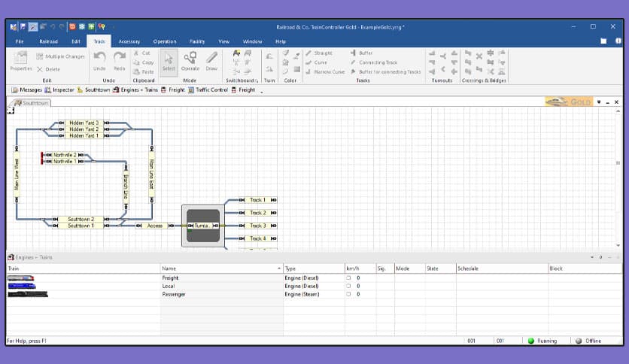Click the folder icon at ribbon right

pos(603,41)
